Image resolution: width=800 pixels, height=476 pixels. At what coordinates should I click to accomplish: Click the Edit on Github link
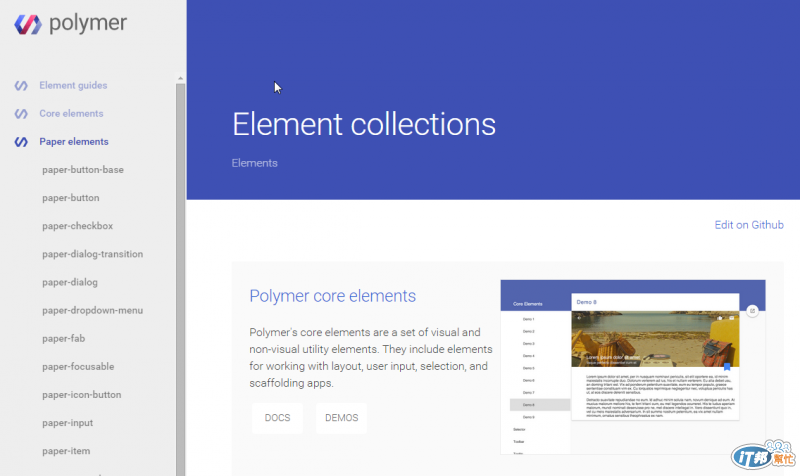coord(748,225)
